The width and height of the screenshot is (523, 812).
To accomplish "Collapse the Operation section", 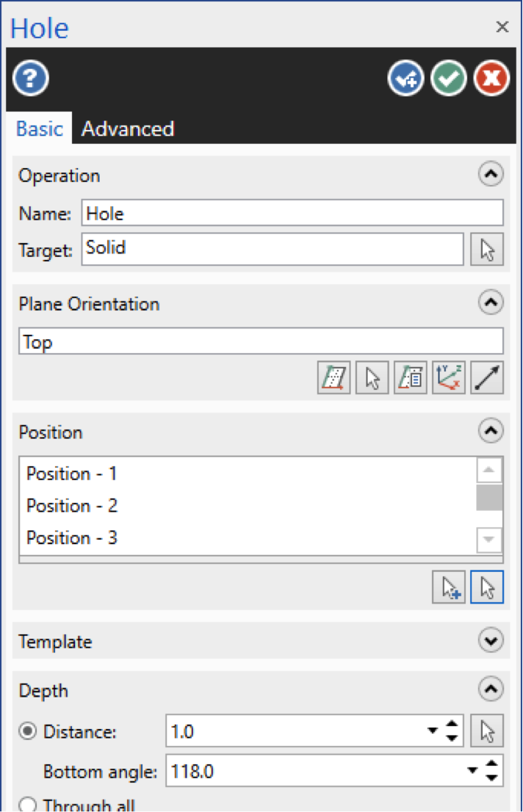I will click(491, 174).
